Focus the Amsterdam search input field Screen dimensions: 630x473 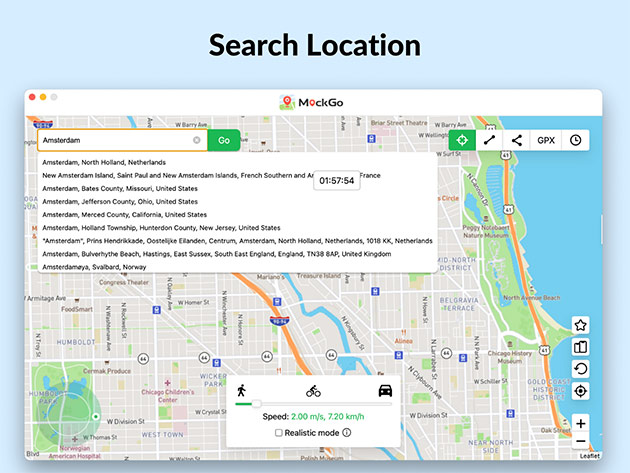pos(123,140)
